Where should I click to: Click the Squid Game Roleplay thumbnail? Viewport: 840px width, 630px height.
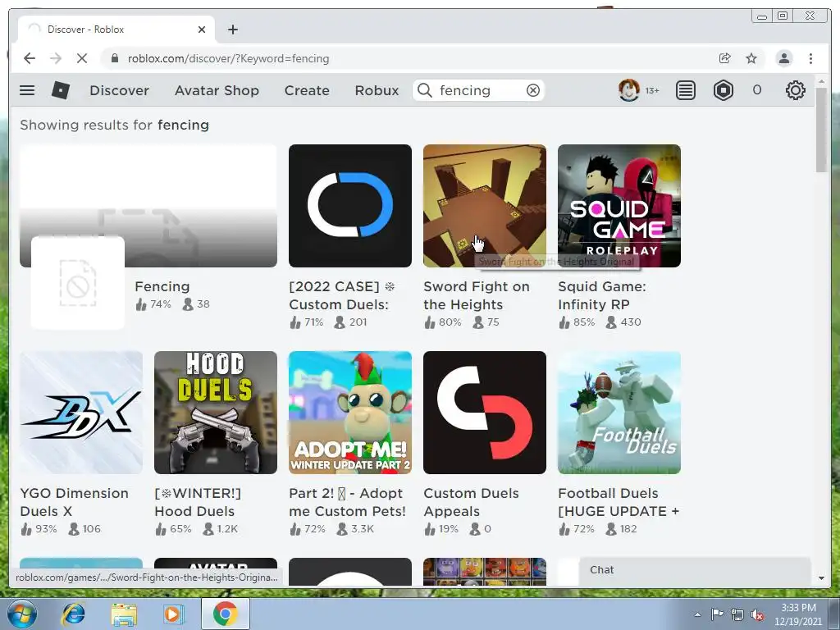click(619, 206)
